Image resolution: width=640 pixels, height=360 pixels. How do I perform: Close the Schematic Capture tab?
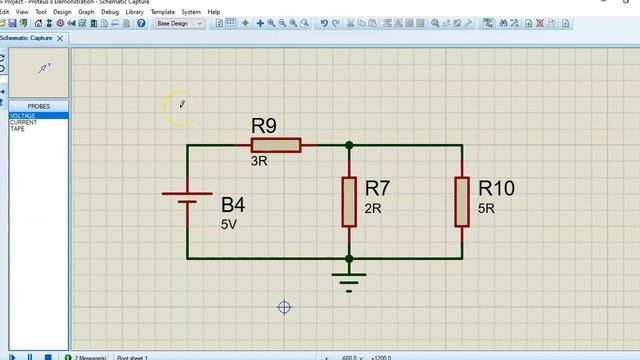[60, 38]
